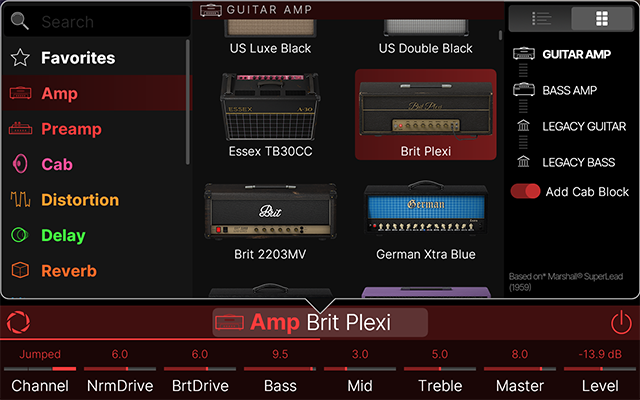Image resolution: width=640 pixels, height=400 pixels.
Task: Click the 9.5 Bass value
Action: click(x=280, y=354)
